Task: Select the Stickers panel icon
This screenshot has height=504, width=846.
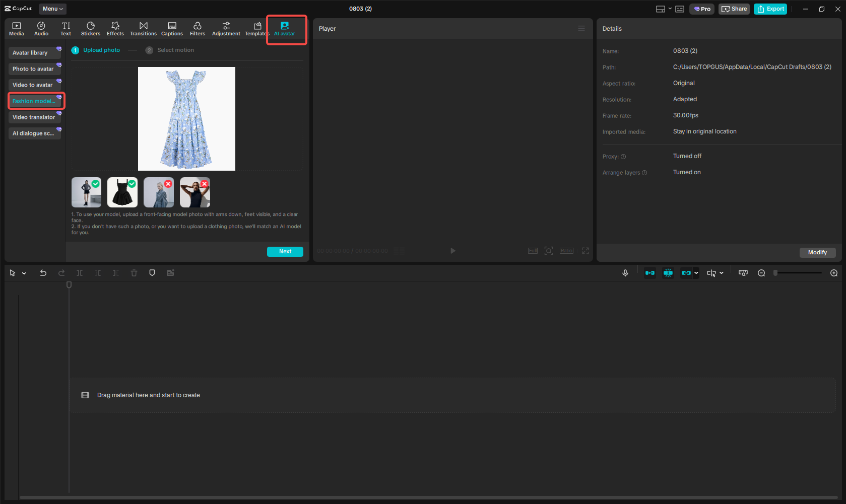Action: point(91,28)
